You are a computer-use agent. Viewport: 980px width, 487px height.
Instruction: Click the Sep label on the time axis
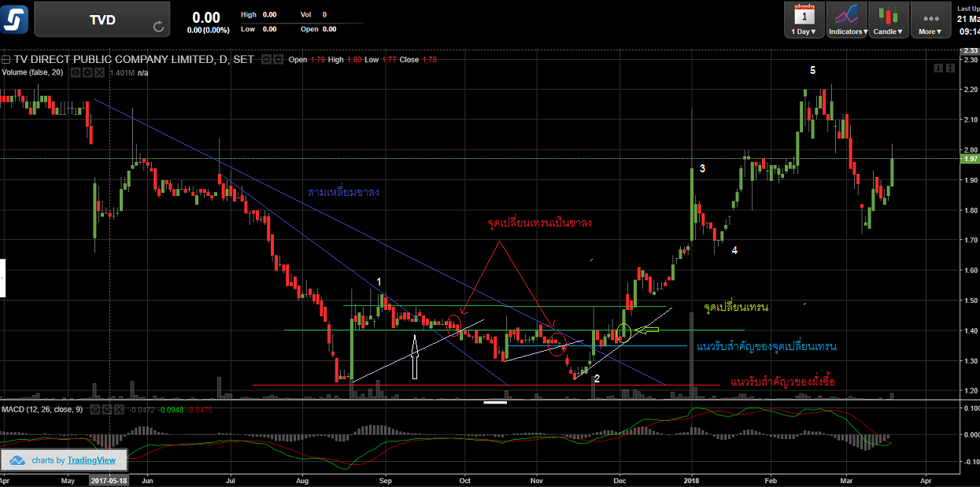click(x=385, y=480)
